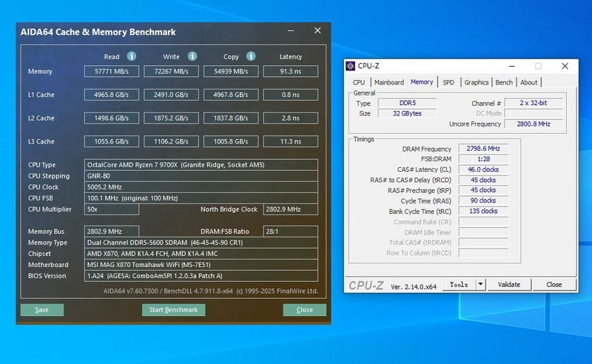Select L2 Cache Read value 1498.6 GB/s
This screenshot has height=364, width=592.
112,118
